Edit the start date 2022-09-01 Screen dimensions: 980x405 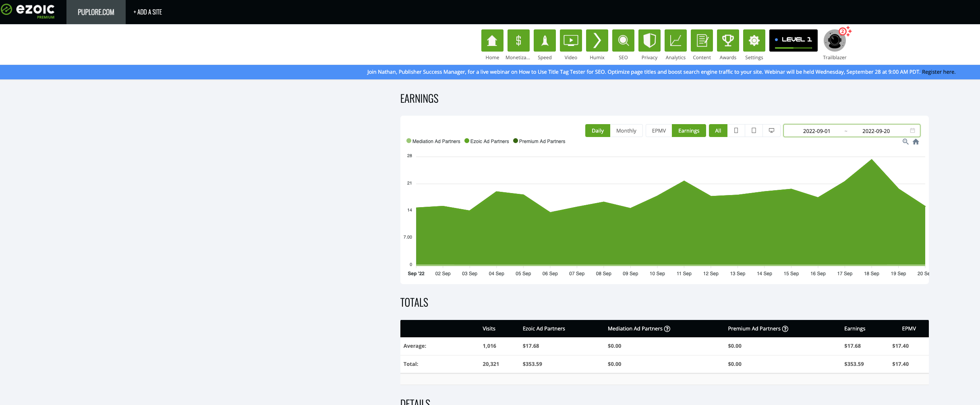(x=816, y=131)
